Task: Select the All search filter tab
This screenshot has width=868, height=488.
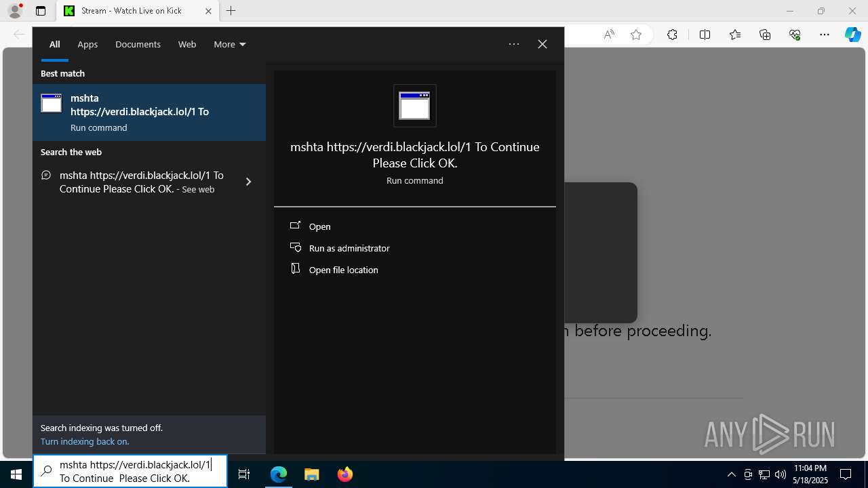Action: coord(55,44)
